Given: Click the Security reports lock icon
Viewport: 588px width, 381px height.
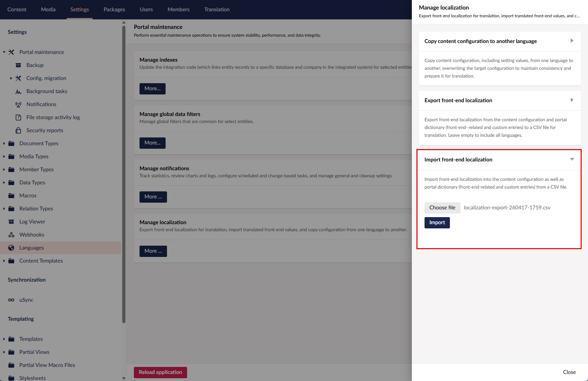Looking at the screenshot, I should pyautogui.click(x=18, y=130).
